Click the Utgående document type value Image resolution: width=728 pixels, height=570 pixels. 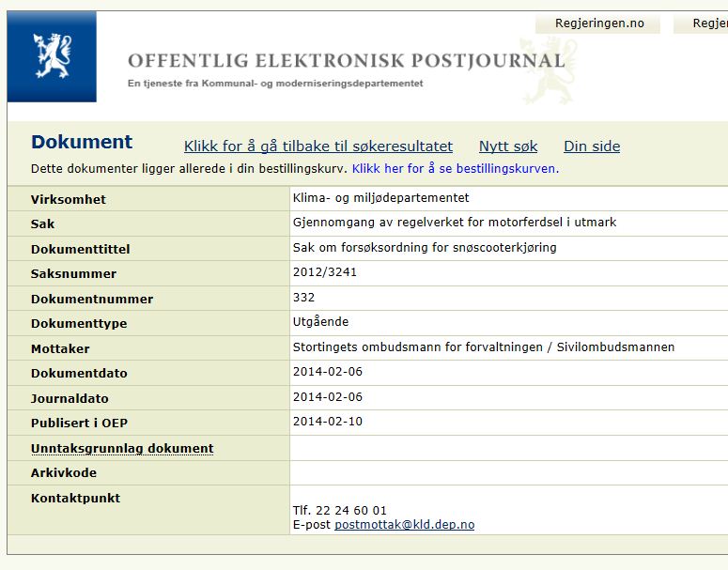click(x=320, y=322)
